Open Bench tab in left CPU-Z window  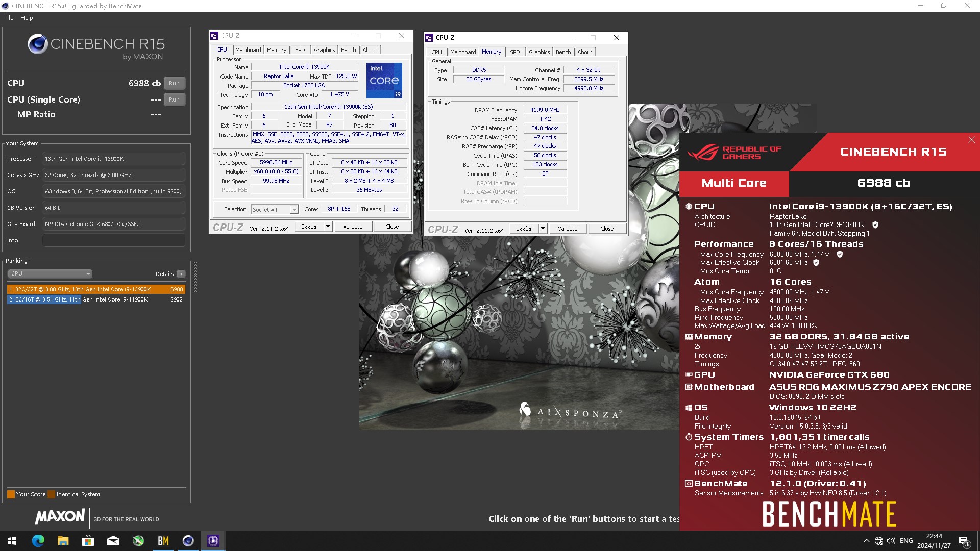[349, 50]
